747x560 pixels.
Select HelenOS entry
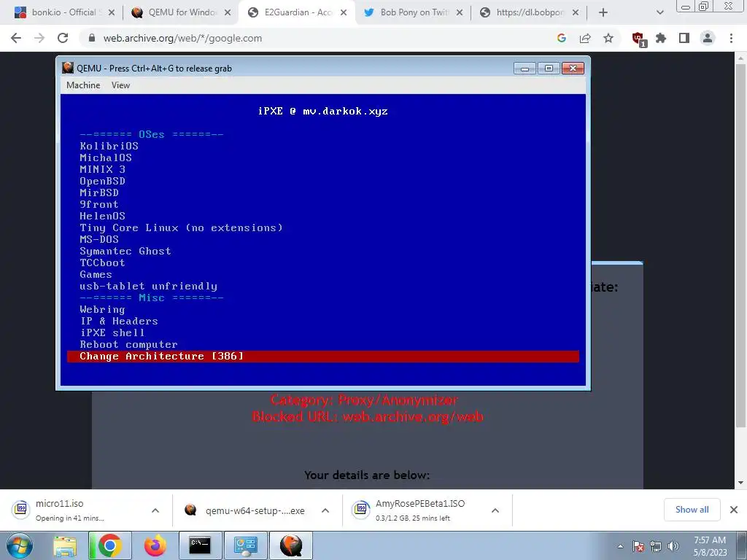point(102,216)
